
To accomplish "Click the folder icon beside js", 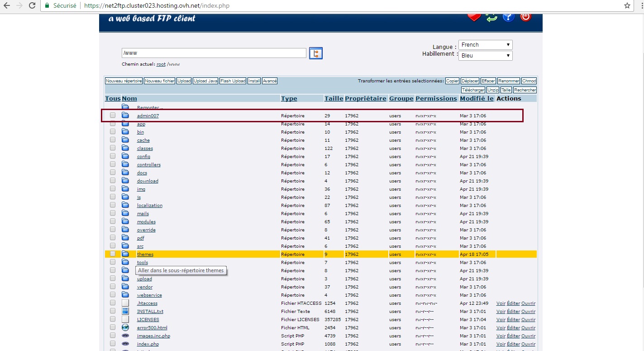I will [x=125, y=197].
